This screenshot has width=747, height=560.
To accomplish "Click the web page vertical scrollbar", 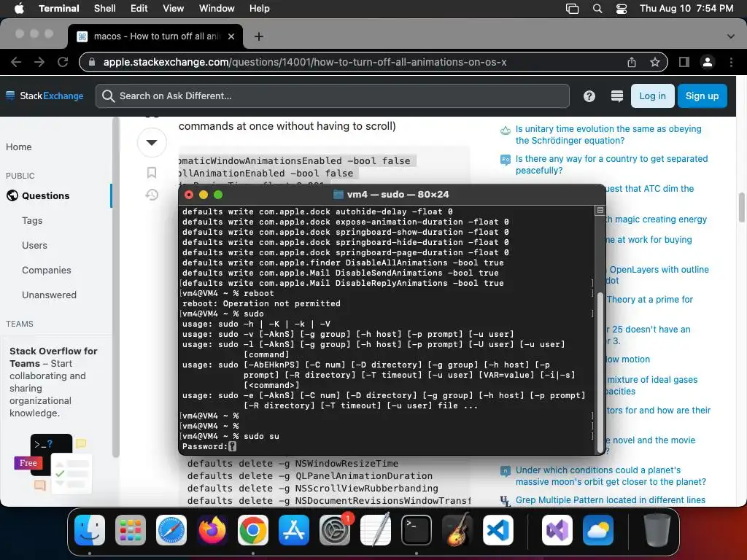I will (741, 207).
